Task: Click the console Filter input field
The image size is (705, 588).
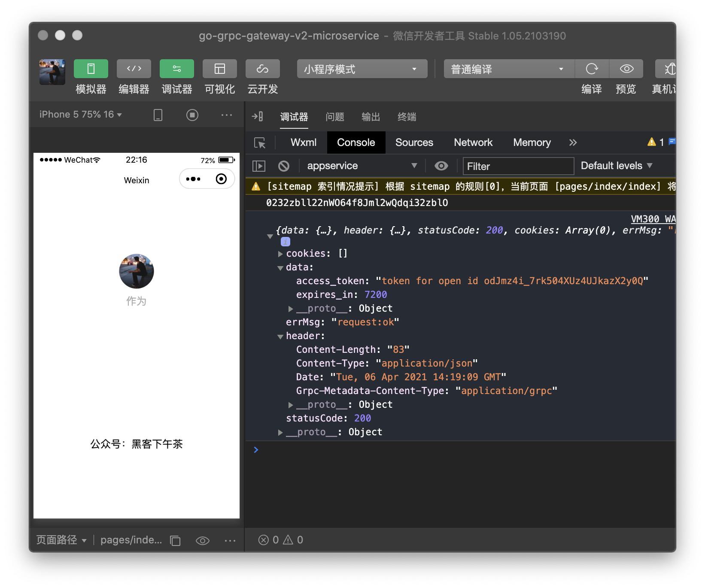Action: (518, 166)
